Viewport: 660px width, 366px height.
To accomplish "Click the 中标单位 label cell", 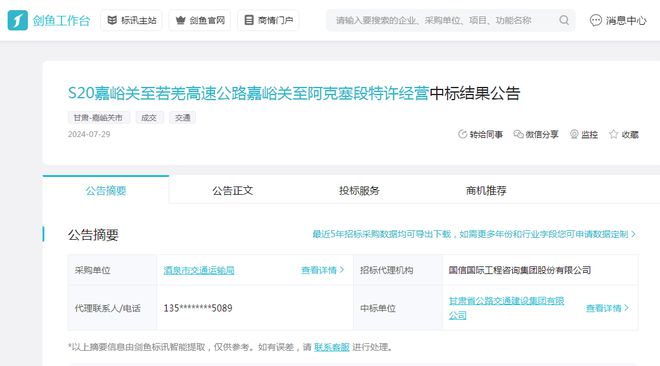I will click(398, 308).
